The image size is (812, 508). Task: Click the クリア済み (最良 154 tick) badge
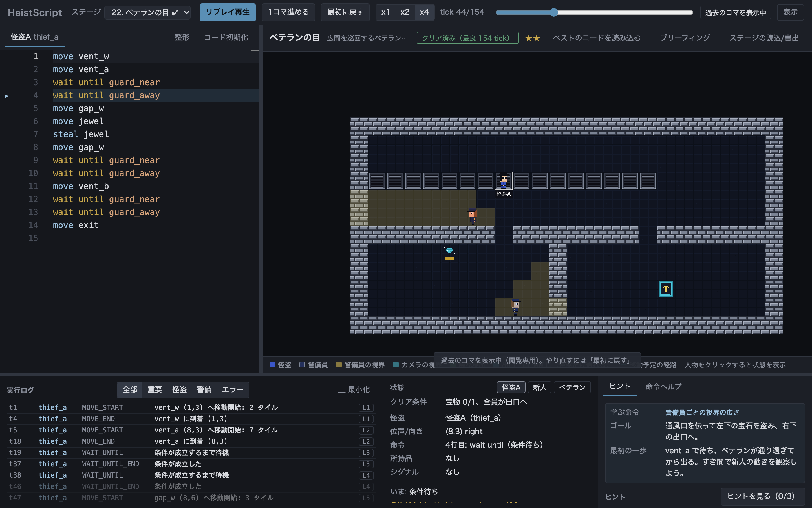[467, 38]
